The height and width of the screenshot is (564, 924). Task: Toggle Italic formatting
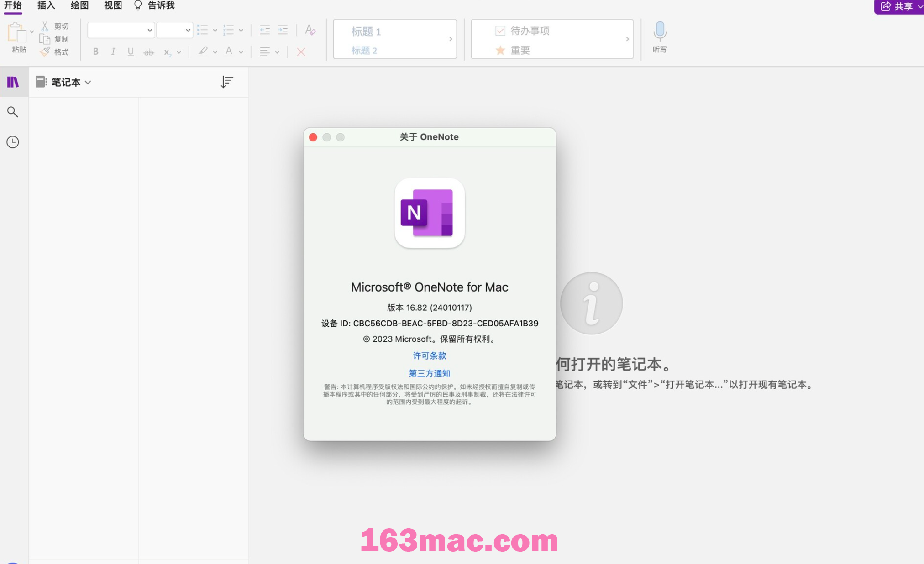click(x=113, y=52)
